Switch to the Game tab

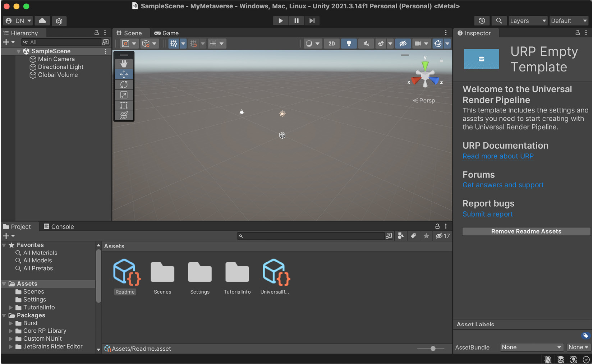(166, 33)
